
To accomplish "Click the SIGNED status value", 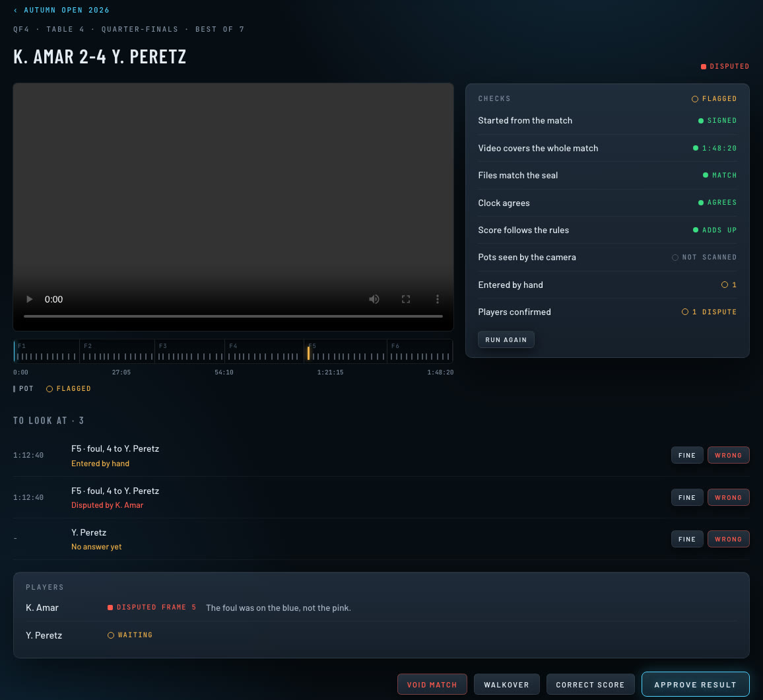I will pos(717,121).
